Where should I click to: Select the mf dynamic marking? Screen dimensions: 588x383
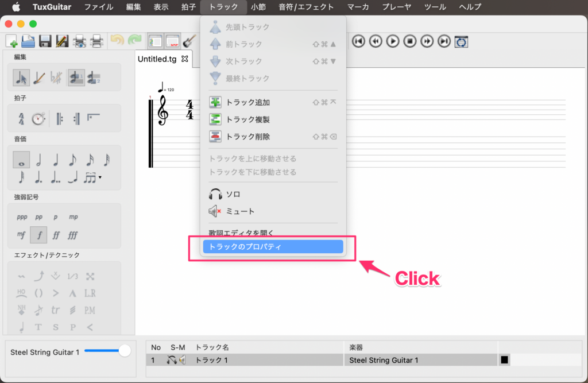21,235
